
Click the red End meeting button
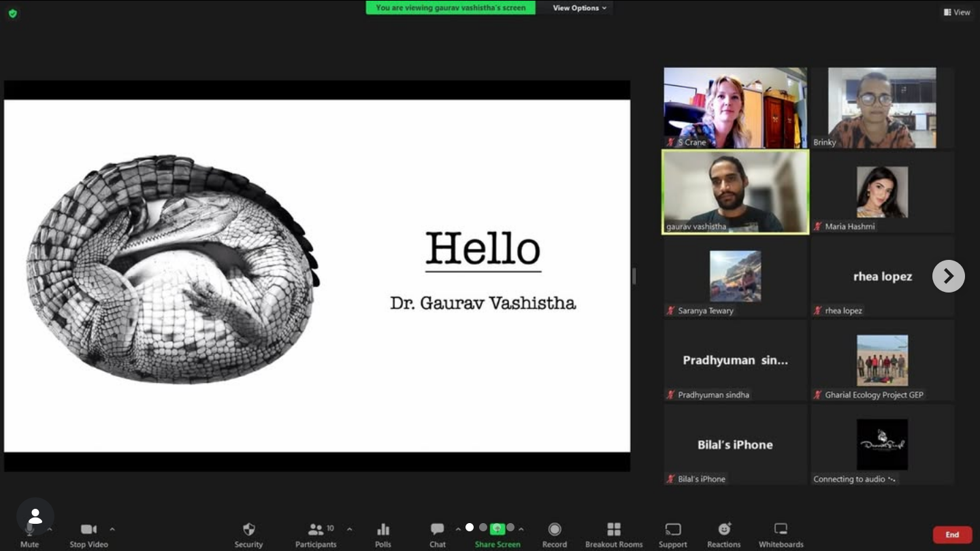pos(952,535)
